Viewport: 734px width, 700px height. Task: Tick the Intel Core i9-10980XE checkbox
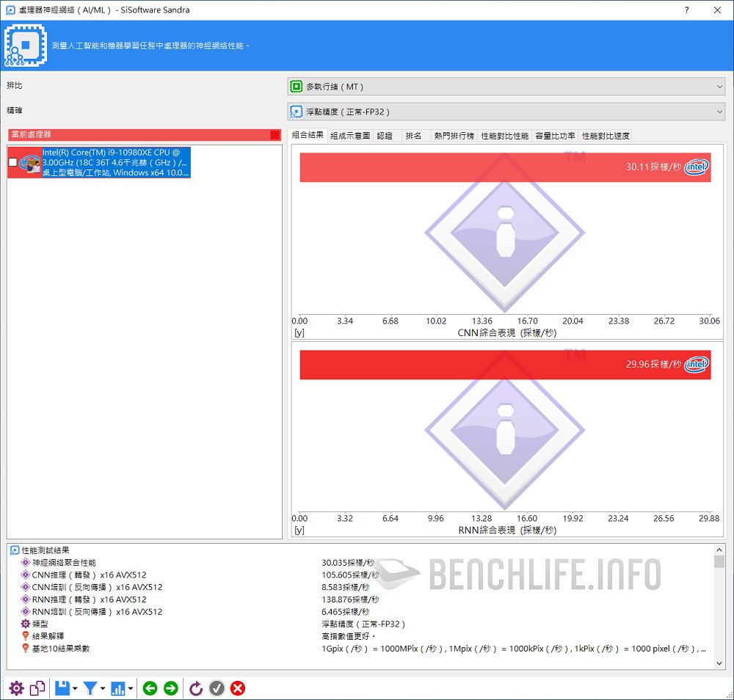tap(12, 162)
